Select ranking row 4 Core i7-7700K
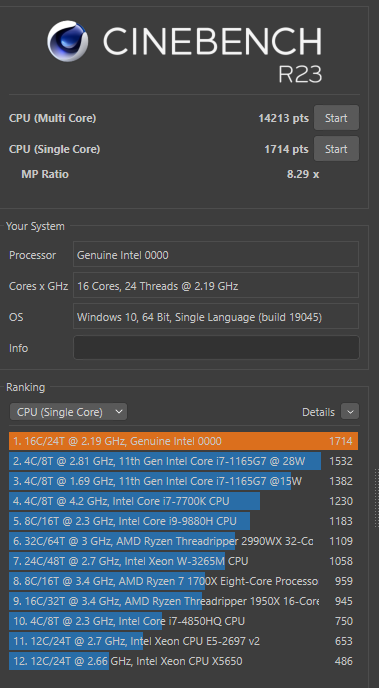379x688 pixels. [183, 501]
